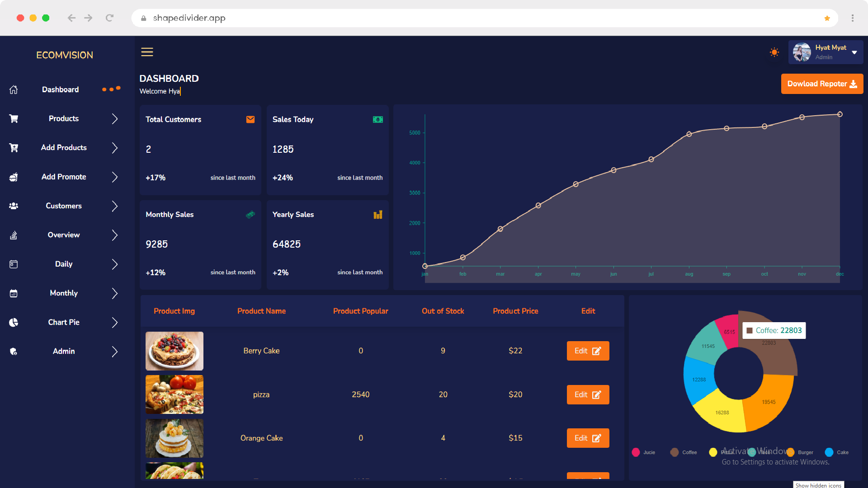Click the Download Repoter button
The height and width of the screenshot is (488, 868).
(x=821, y=84)
